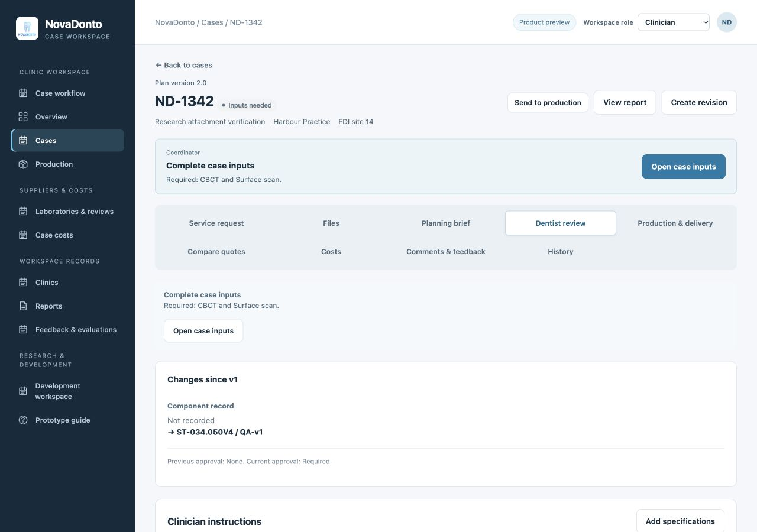Open Production in the sidebar
757x532 pixels.
pyautogui.click(x=67, y=164)
